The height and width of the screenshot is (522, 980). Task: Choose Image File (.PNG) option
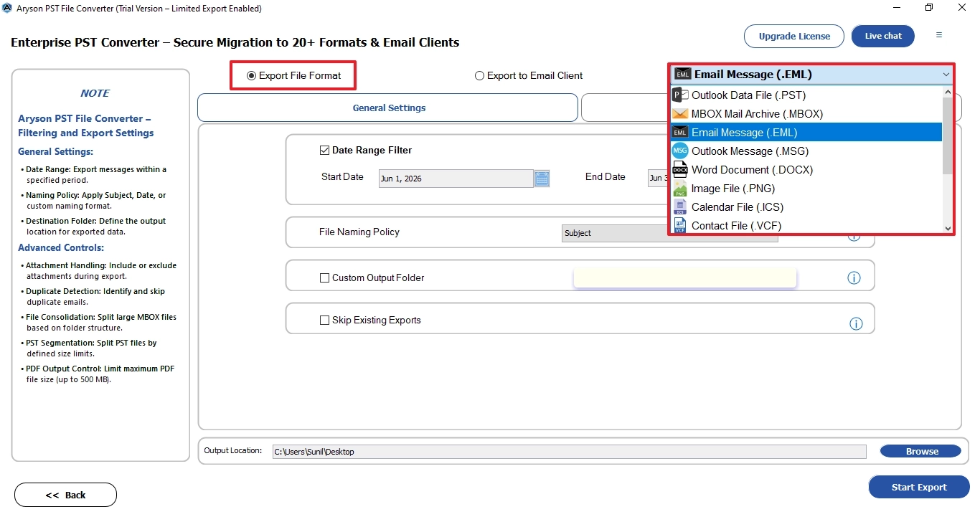[x=806, y=188]
